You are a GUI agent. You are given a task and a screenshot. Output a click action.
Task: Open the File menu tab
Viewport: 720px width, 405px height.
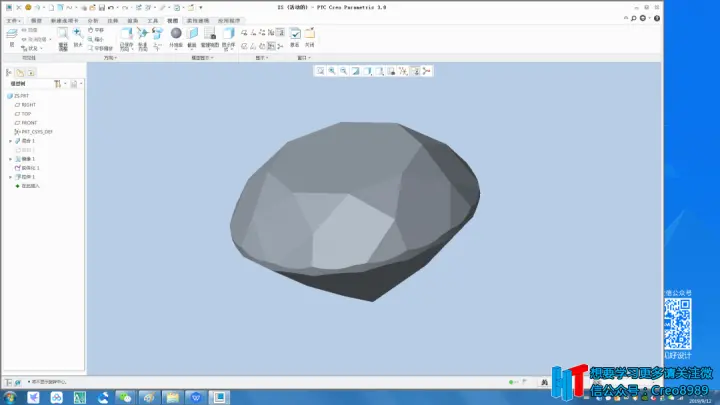pos(13,21)
